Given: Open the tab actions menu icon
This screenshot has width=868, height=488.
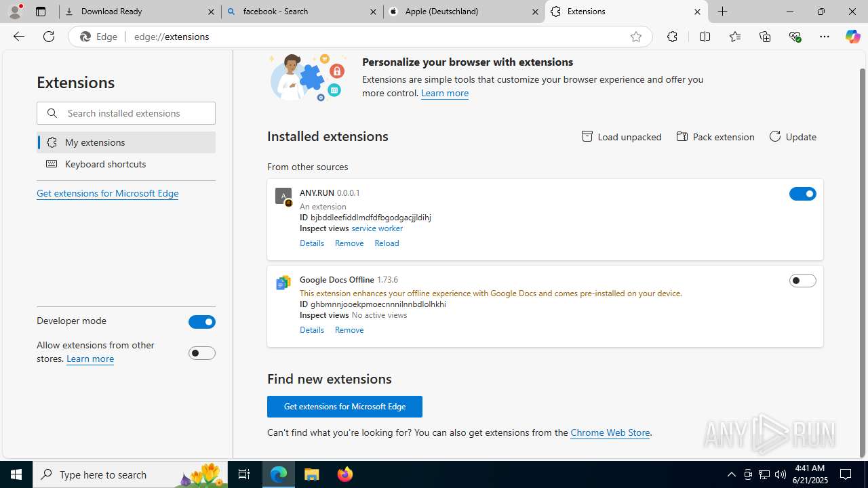Looking at the screenshot, I should tap(41, 12).
